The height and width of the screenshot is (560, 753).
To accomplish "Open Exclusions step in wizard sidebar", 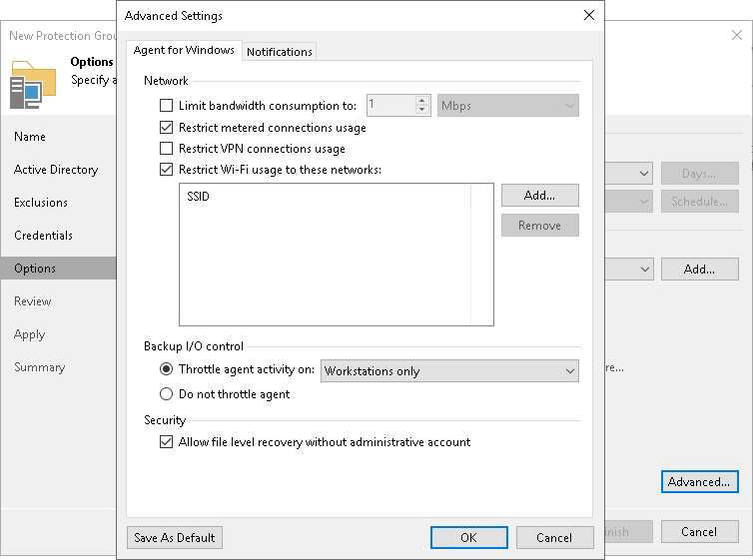I will point(41,203).
